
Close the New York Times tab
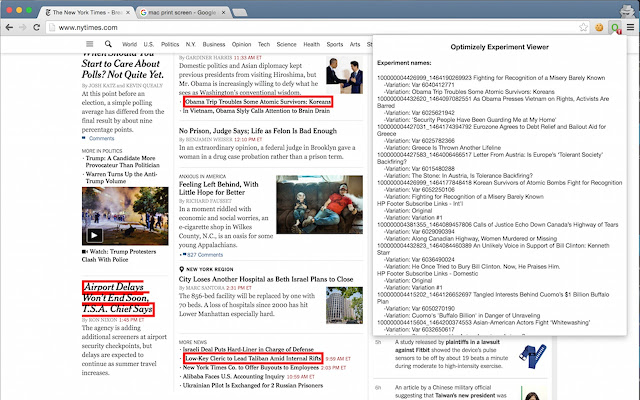click(128, 13)
